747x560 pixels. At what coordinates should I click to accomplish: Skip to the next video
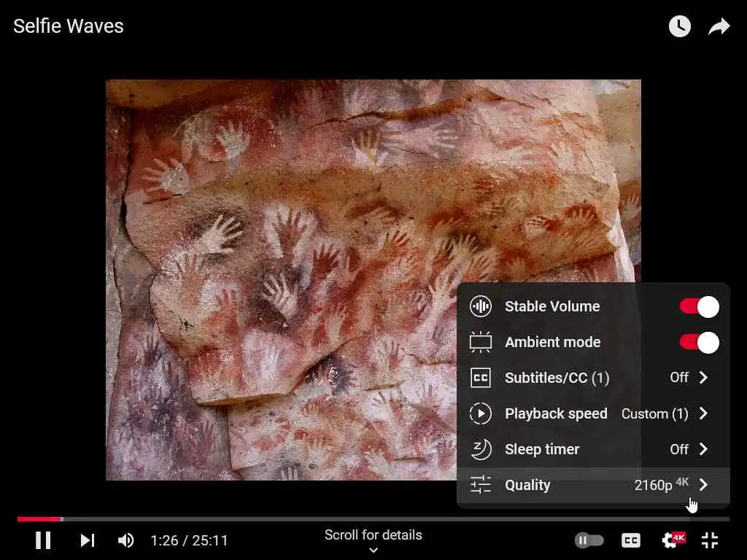coord(88,540)
